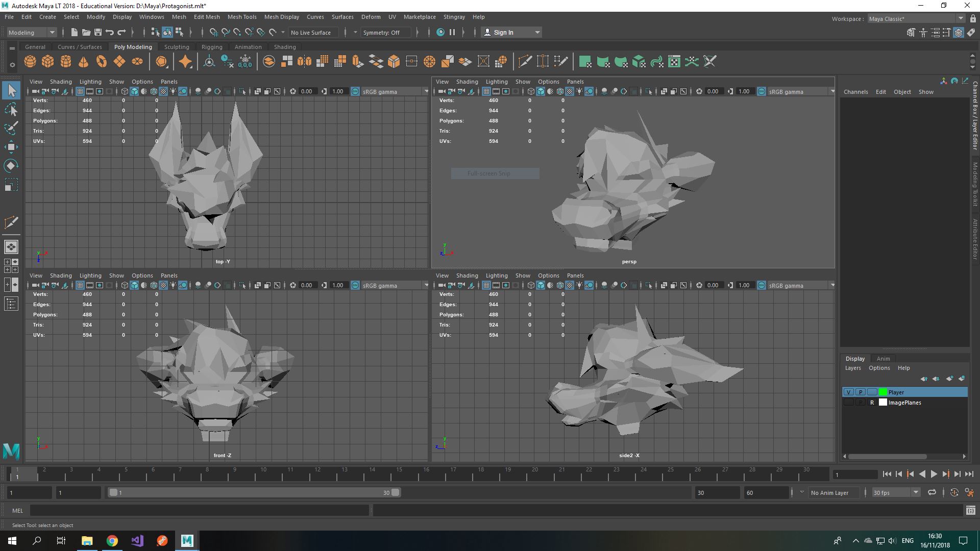Play the animation forwards
Screen dimensions: 980x551
934,474
